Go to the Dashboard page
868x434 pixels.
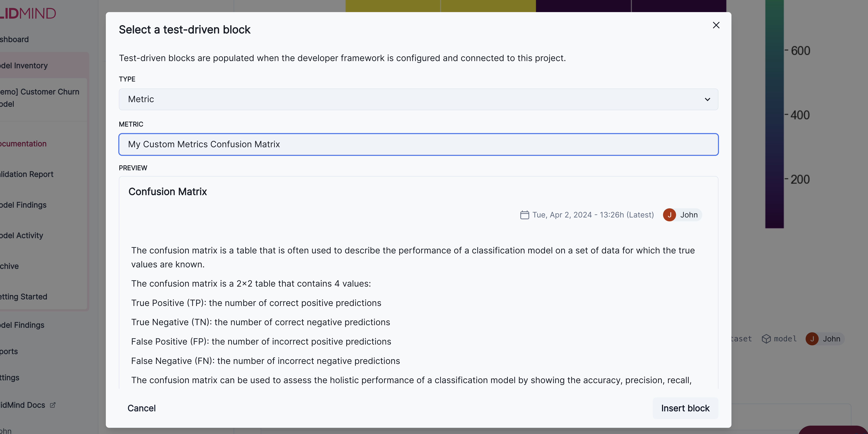(x=14, y=39)
